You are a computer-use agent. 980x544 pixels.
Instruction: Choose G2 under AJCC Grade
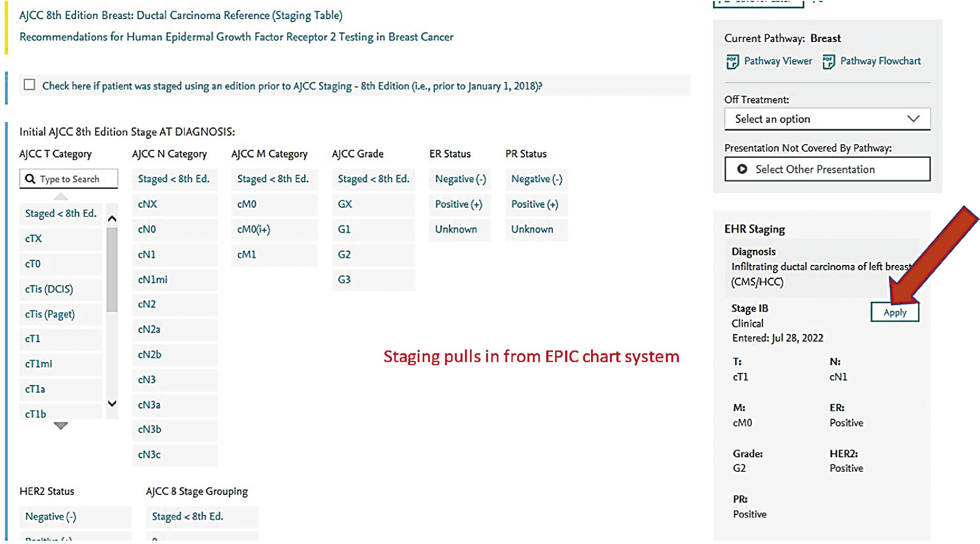click(x=373, y=254)
